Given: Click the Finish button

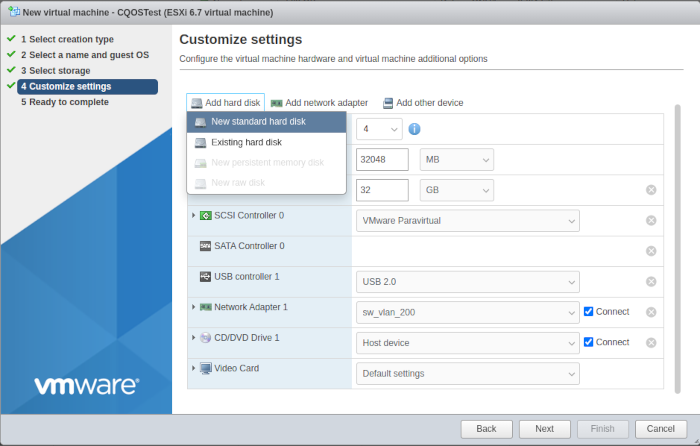Looking at the screenshot, I should (x=603, y=429).
